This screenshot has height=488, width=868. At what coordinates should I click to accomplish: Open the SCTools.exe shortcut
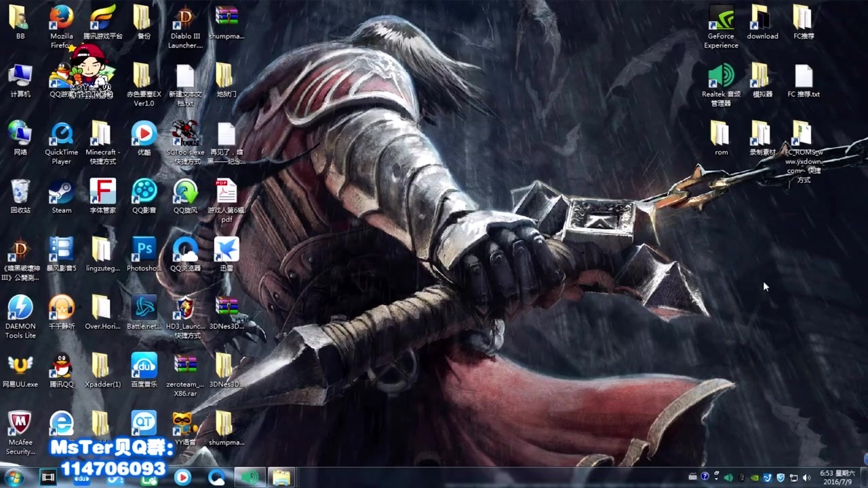pos(185,142)
